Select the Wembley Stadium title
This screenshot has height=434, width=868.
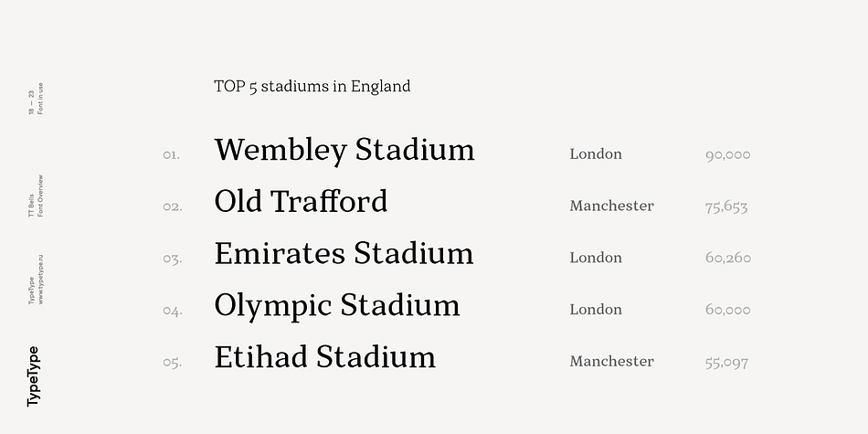pyautogui.click(x=344, y=151)
